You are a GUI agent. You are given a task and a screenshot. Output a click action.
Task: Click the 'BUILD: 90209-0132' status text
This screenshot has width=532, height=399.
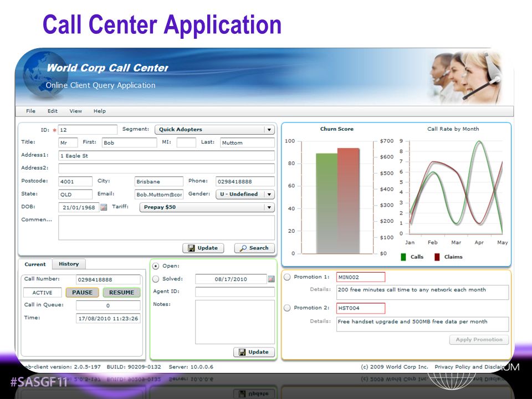click(x=134, y=367)
